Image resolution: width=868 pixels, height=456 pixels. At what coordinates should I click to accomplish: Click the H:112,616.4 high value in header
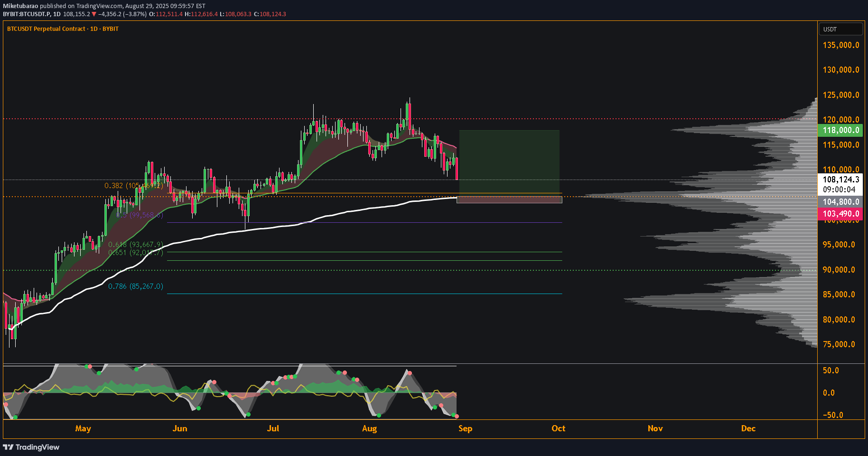tap(201, 14)
